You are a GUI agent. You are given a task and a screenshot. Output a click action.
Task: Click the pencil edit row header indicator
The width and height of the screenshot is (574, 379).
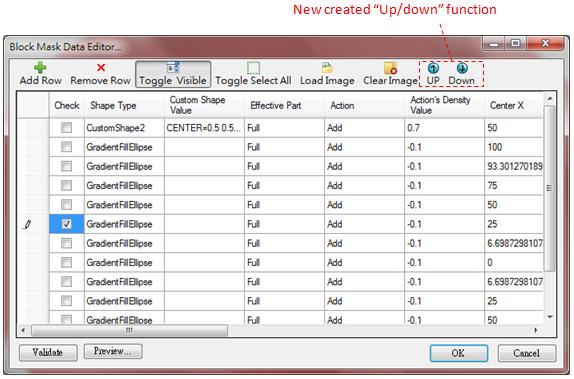(x=27, y=224)
